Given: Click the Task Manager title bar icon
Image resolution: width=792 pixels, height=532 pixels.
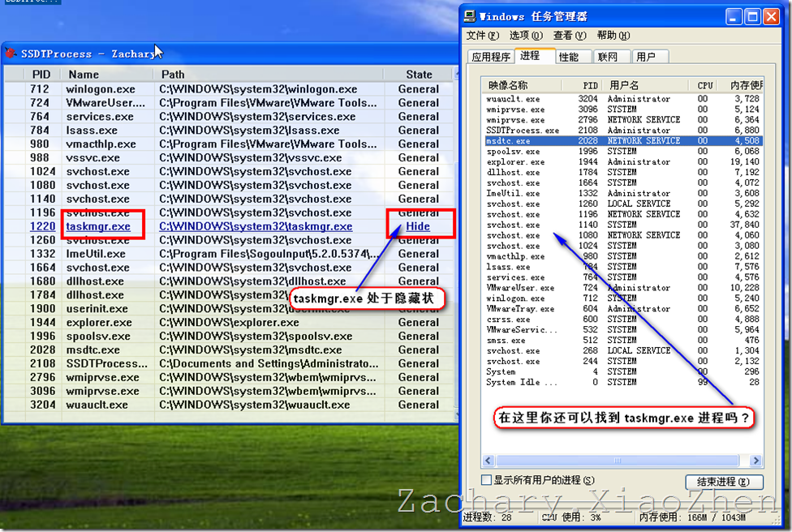Looking at the screenshot, I should click(471, 16).
